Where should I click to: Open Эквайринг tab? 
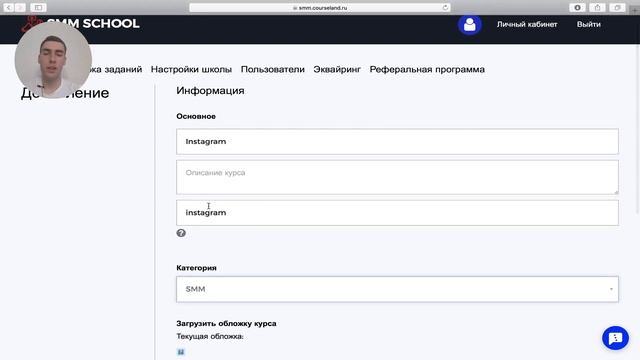click(x=337, y=69)
